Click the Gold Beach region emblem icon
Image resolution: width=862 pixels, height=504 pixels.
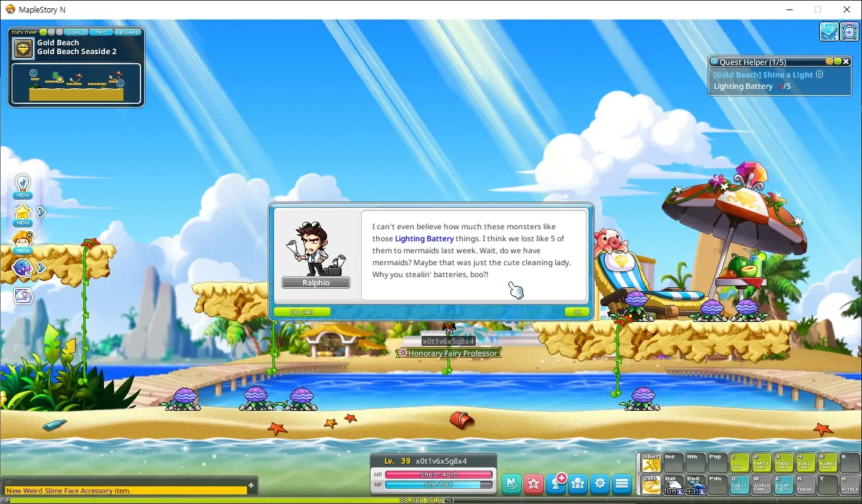[x=24, y=48]
